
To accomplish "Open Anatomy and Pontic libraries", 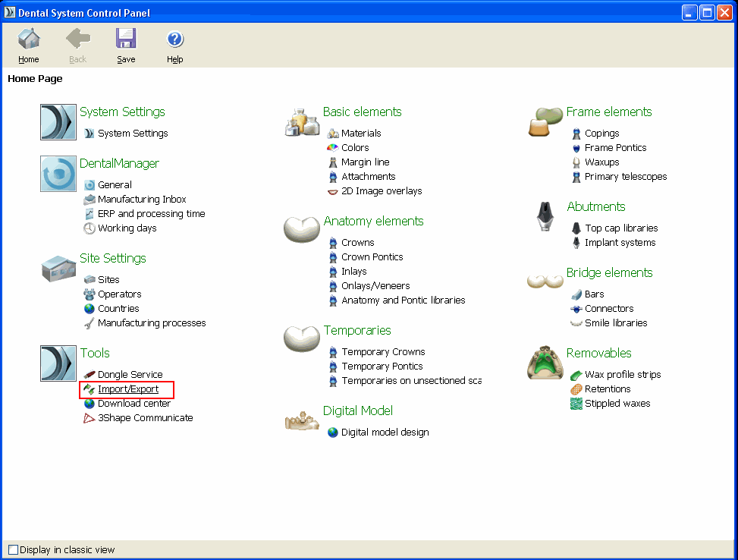I will [404, 300].
